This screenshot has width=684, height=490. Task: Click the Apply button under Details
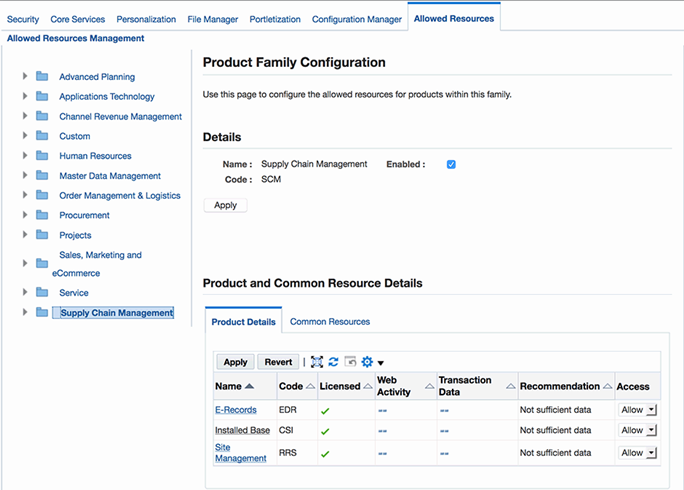(x=225, y=205)
